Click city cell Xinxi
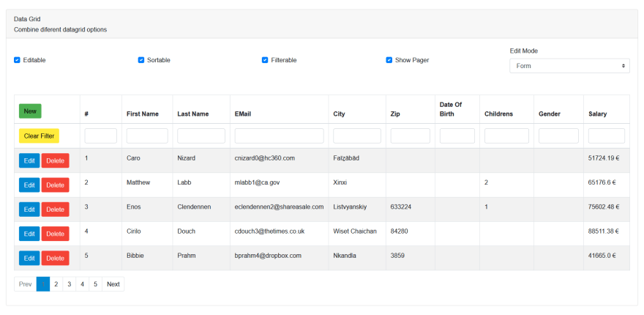644x315 pixels. click(340, 182)
